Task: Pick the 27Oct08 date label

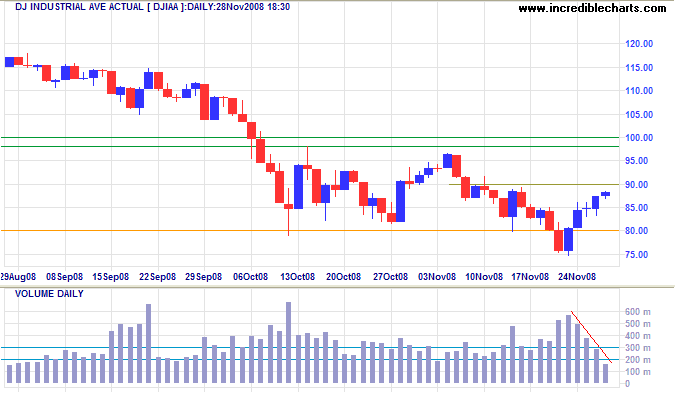Action: [x=390, y=277]
